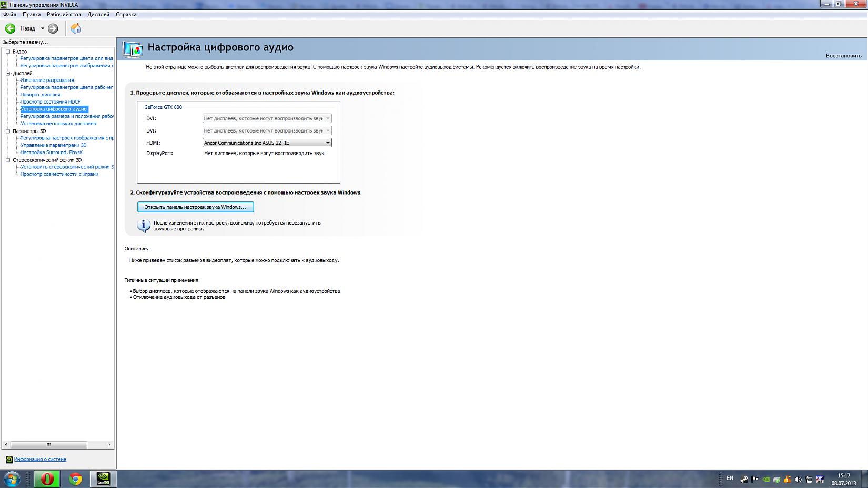The height and width of the screenshot is (488, 868).
Task: Open Регулировка размера и положения рабочего стола
Action: point(66,116)
